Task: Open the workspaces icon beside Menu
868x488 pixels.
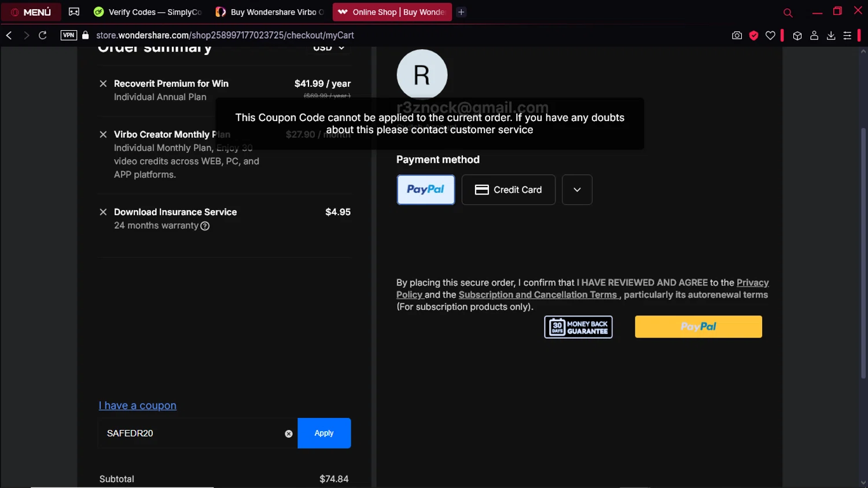Action: pyautogui.click(x=74, y=12)
